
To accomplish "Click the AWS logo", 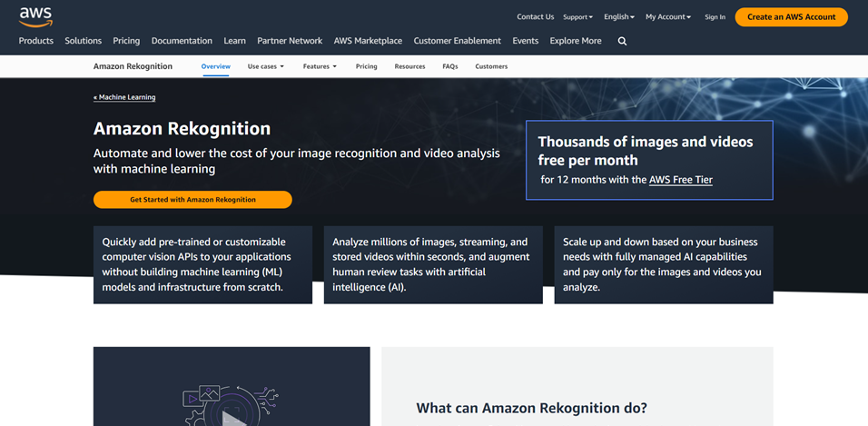I will 35,17.
